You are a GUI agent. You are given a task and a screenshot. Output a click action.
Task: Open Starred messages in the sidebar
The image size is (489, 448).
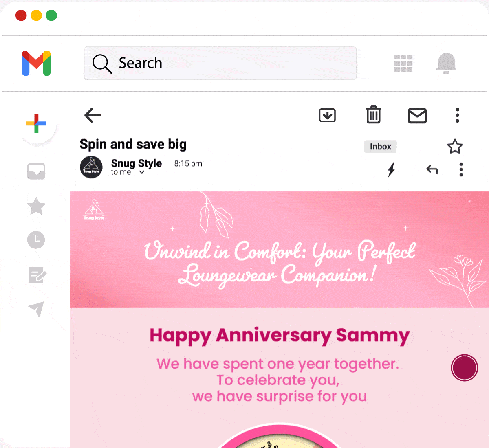(x=36, y=206)
